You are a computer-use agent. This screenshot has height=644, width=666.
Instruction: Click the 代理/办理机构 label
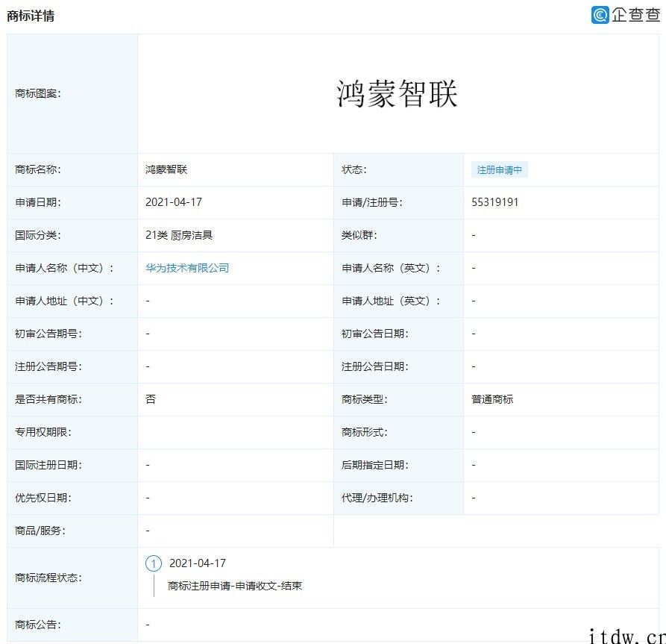[377, 498]
